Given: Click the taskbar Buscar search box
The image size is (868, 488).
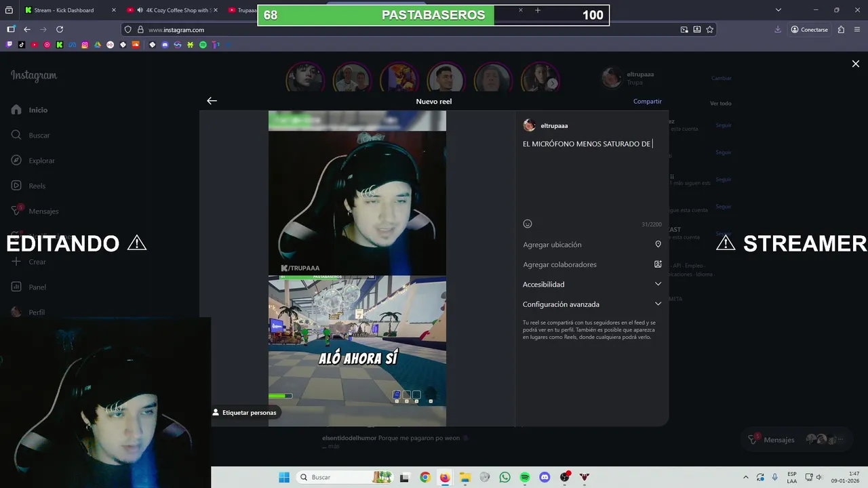Looking at the screenshot, I should point(346,477).
